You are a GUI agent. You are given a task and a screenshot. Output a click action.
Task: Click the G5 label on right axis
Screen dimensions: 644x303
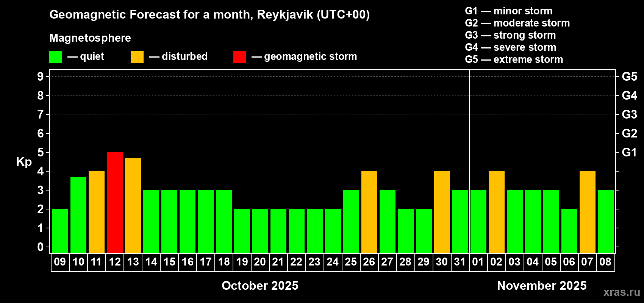(x=629, y=77)
